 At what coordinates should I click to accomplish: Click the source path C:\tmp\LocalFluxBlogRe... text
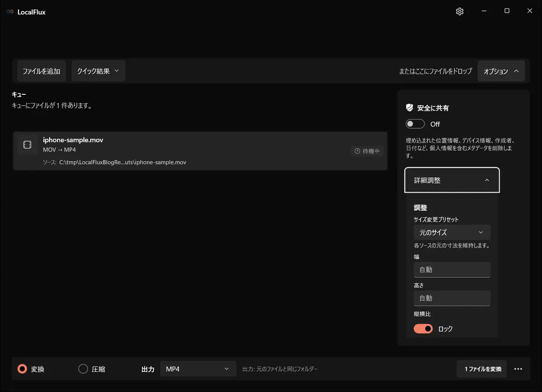tap(122, 162)
